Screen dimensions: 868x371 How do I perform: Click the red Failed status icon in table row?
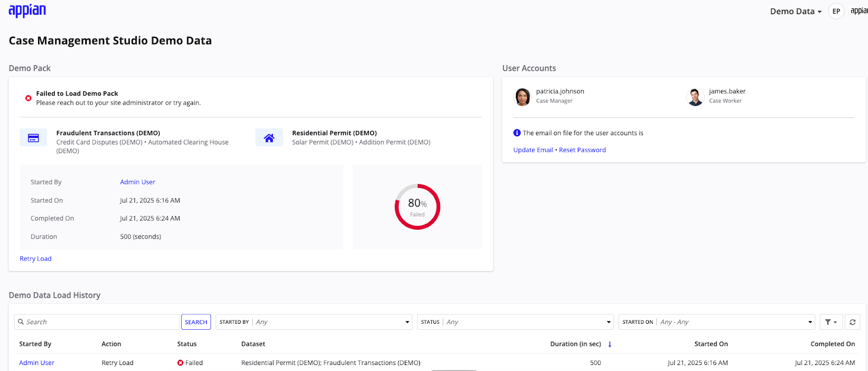coord(180,363)
